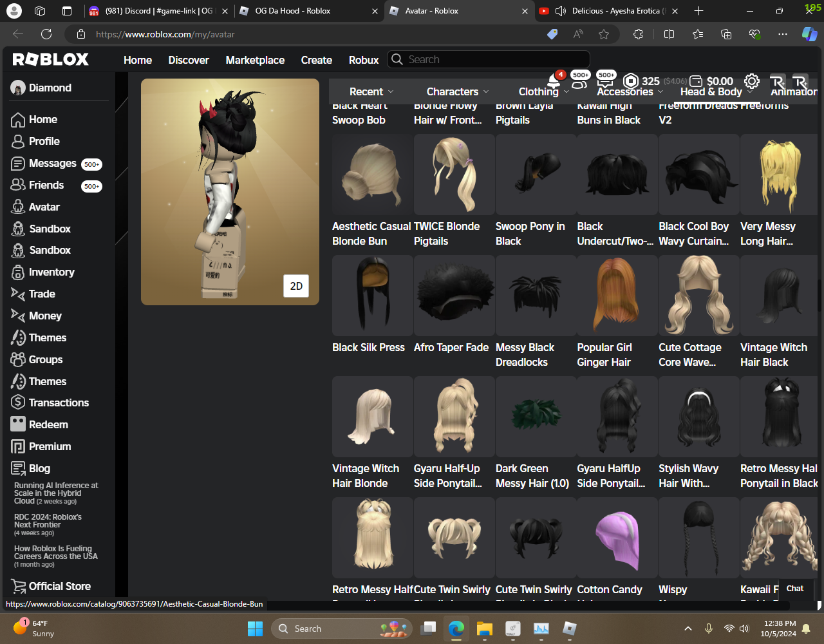Viewport: 824px width, 644px height.
Task: Click the Roblox Search input field
Action: click(x=489, y=59)
